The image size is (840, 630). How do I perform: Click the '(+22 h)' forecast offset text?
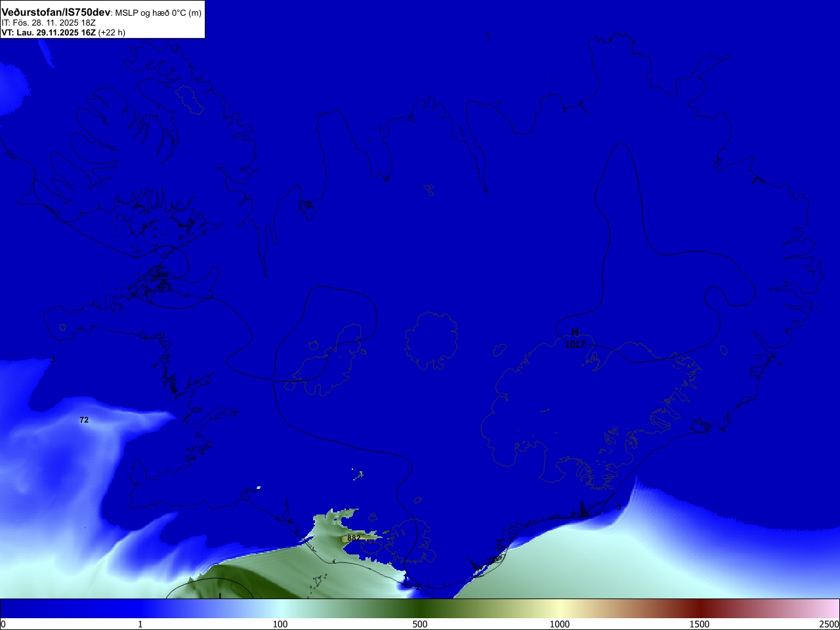(112, 32)
